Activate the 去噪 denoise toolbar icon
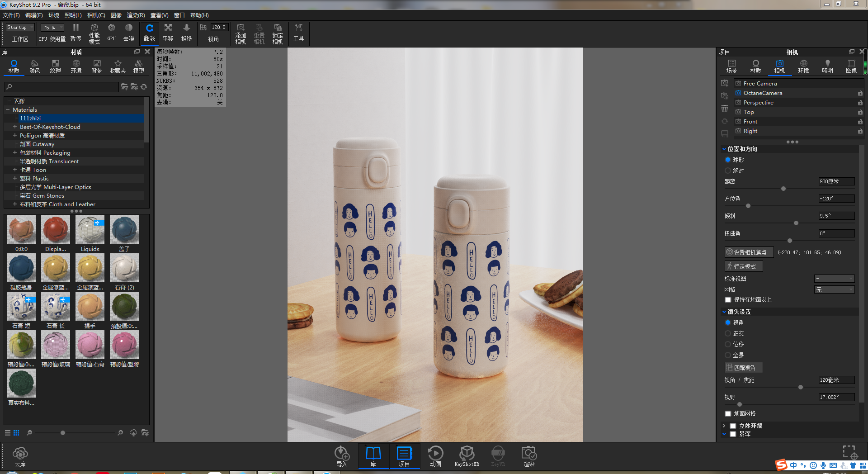868x474 pixels. coord(128,33)
